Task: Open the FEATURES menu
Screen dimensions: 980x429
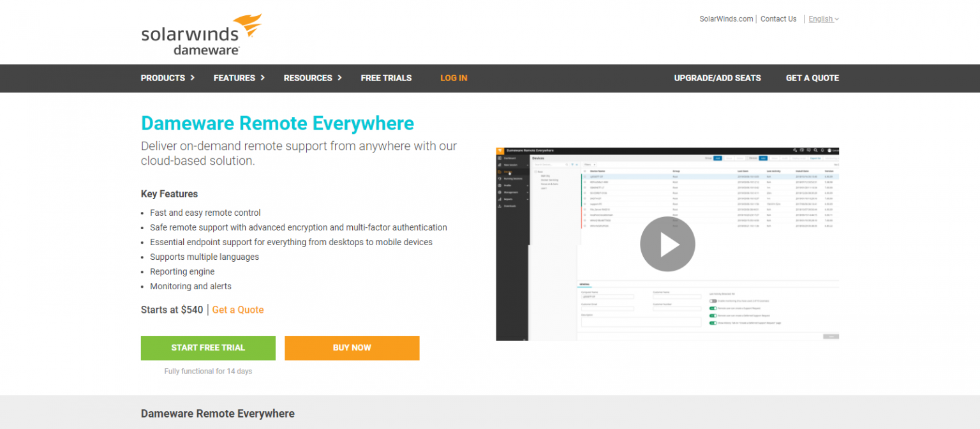Action: pyautogui.click(x=235, y=78)
